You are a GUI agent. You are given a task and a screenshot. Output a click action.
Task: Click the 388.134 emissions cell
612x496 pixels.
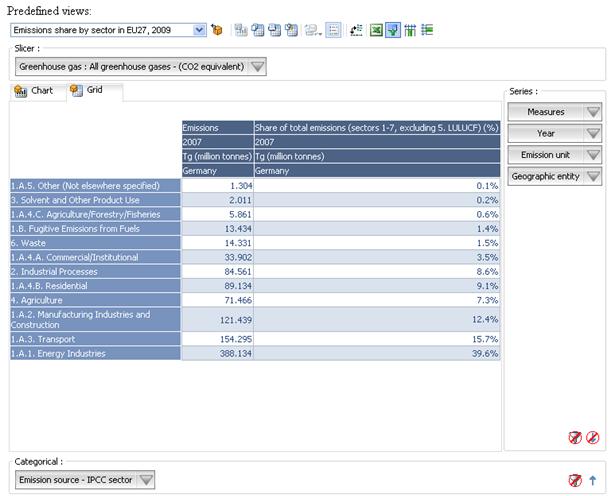217,354
